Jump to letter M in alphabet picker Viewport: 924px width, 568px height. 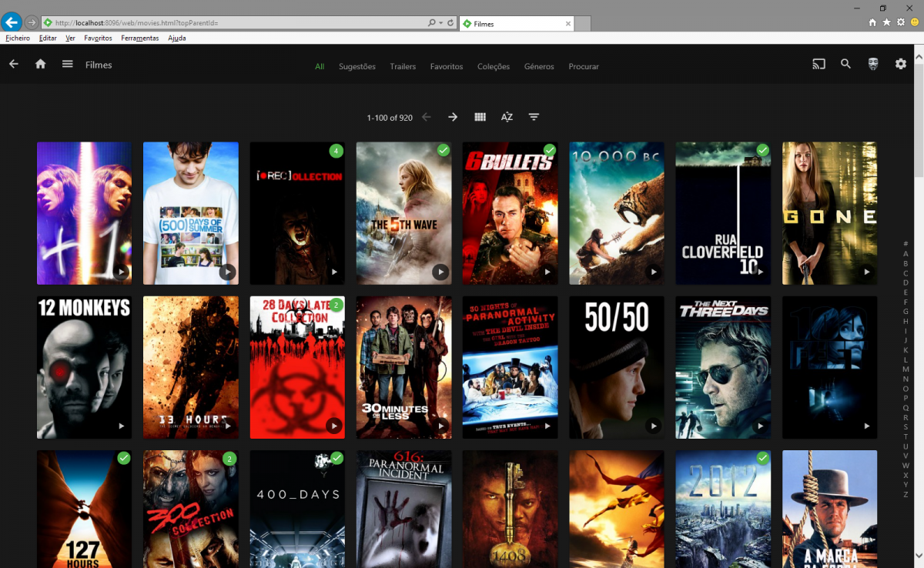click(906, 369)
